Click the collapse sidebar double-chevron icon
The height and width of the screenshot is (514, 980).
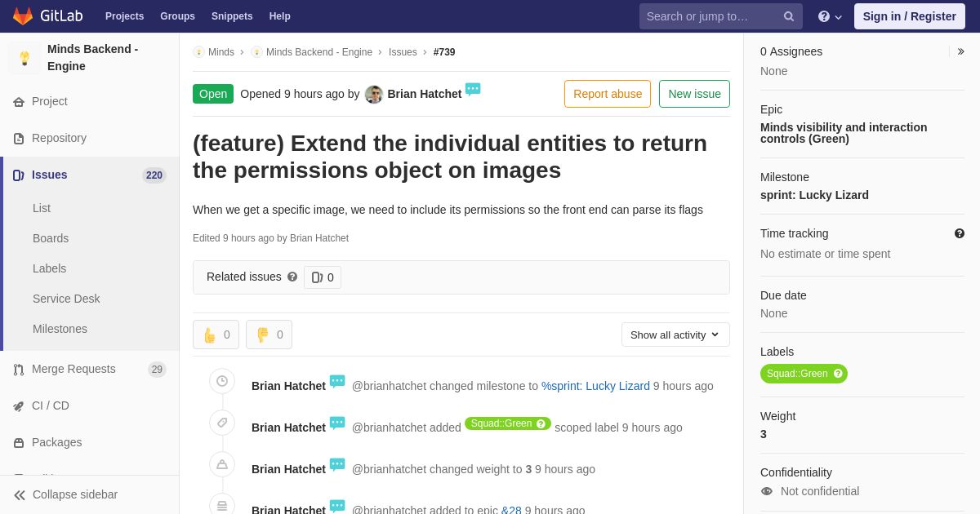[20, 495]
